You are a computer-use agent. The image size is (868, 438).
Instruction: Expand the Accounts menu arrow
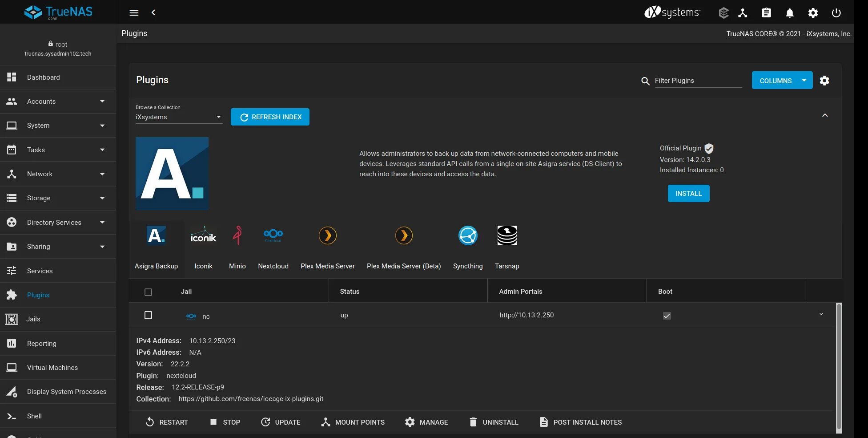(x=102, y=101)
